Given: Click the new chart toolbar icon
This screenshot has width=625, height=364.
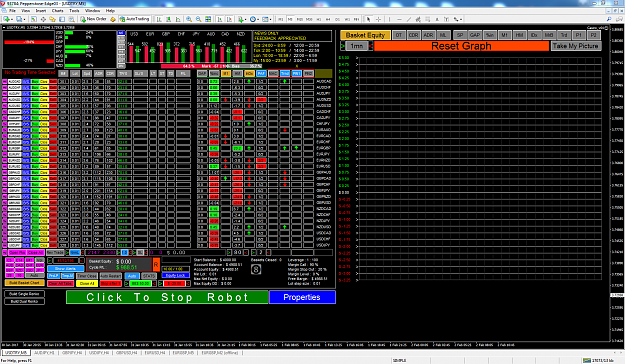Looking at the screenshot, I should [7, 19].
